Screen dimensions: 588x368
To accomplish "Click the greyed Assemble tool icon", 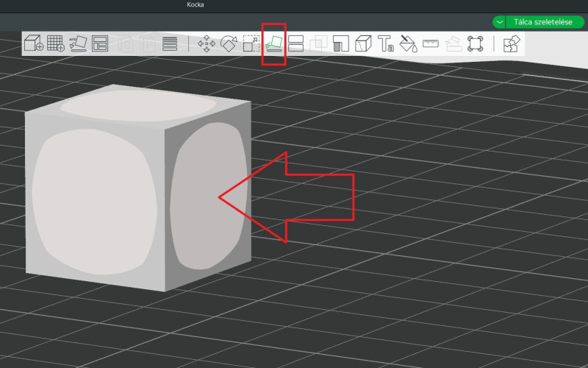I will [453, 43].
